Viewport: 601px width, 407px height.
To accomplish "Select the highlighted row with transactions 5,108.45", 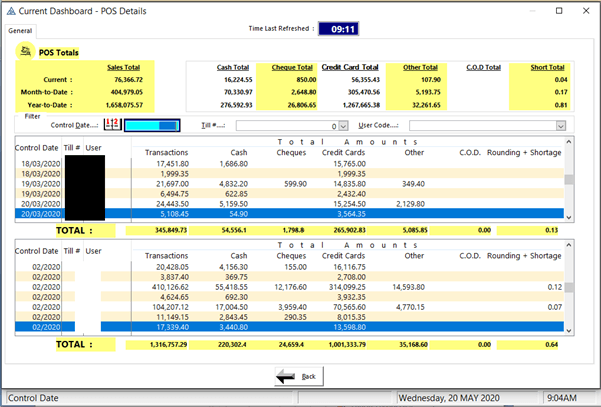I will pos(289,213).
